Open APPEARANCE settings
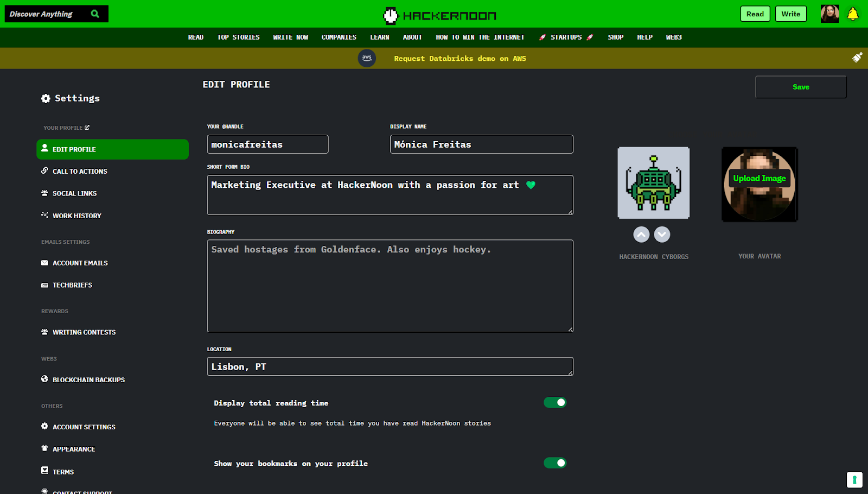 [74, 449]
